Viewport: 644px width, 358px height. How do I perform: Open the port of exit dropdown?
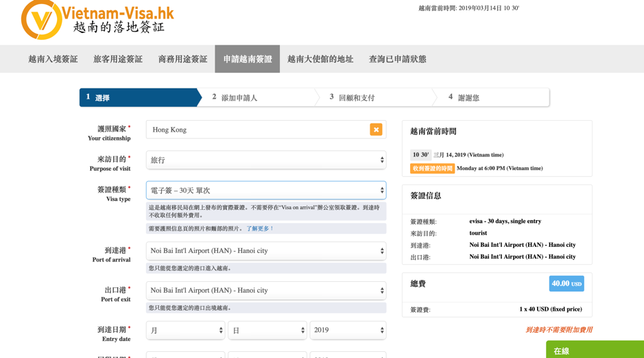(x=266, y=291)
